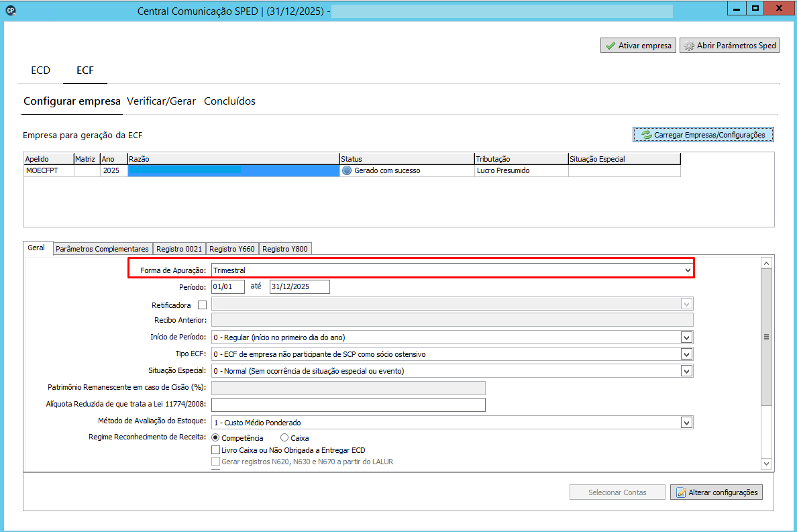Click the gear icon on Abrir Parâmetros Sped
This screenshot has height=532, width=797.
pyautogui.click(x=689, y=46)
